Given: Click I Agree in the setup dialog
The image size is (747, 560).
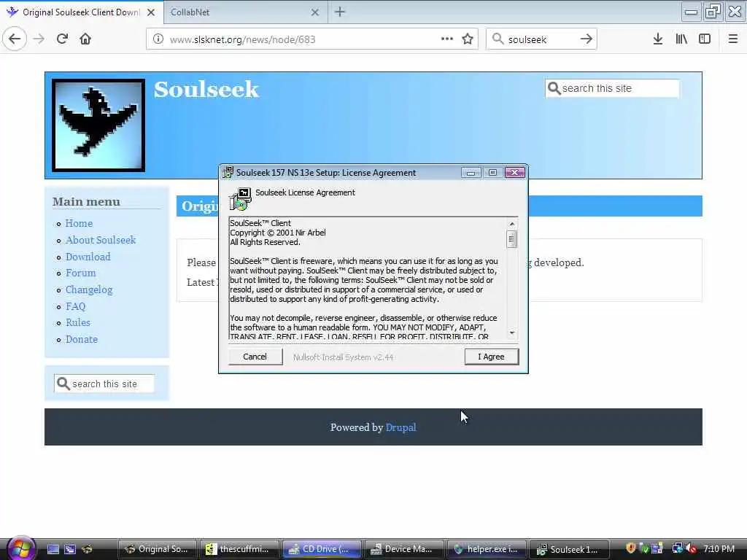Looking at the screenshot, I should tap(491, 357).
